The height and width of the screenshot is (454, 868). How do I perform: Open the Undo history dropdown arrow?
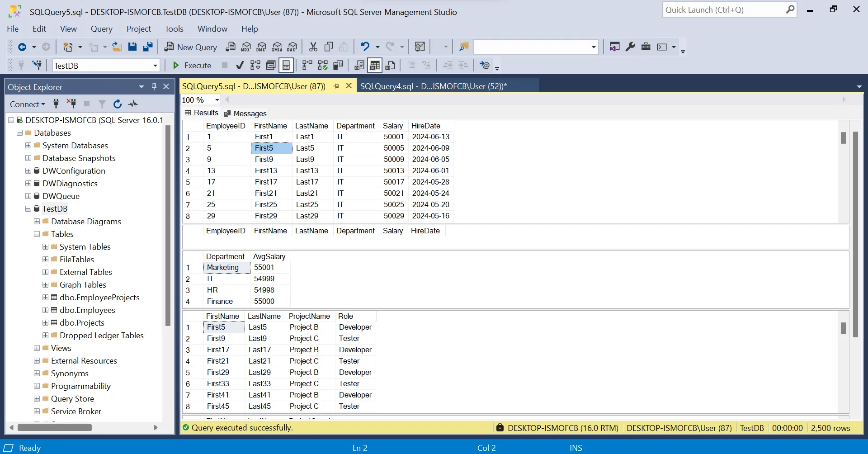pos(377,47)
